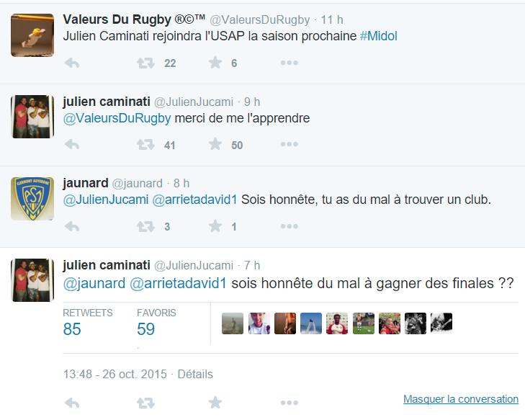Screen dimensions: 525x420
Task: View the 85 retweets count
Action: pyautogui.click(x=71, y=329)
